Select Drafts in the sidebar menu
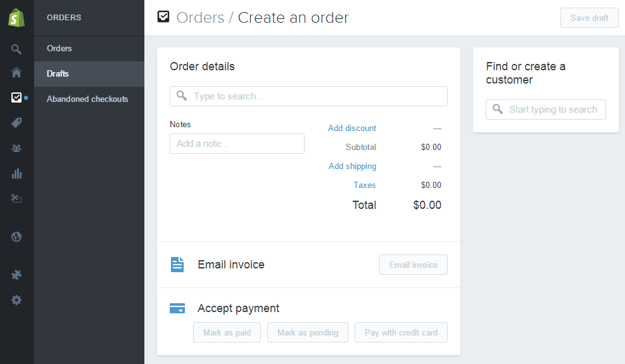Image resolution: width=625 pixels, height=364 pixels. point(58,74)
